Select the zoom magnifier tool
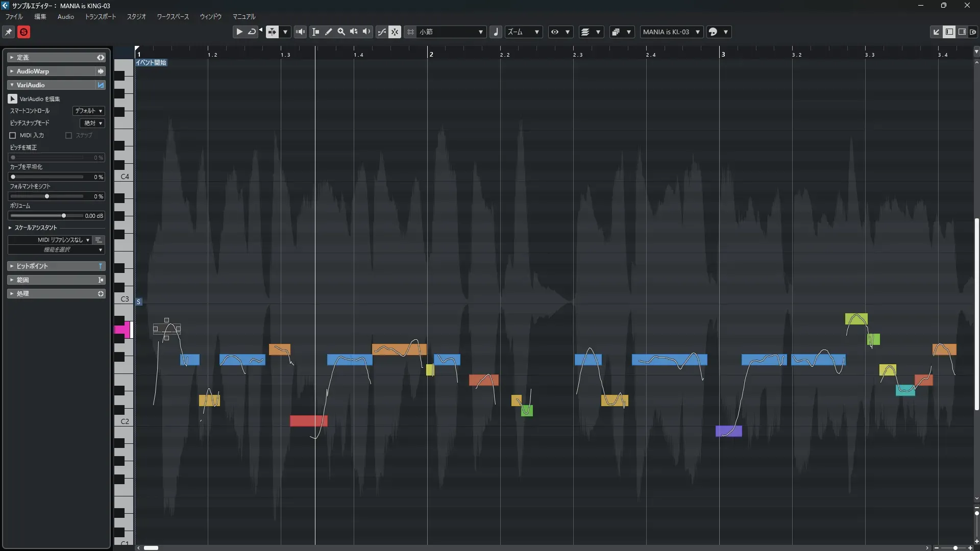The height and width of the screenshot is (551, 980). tap(341, 32)
